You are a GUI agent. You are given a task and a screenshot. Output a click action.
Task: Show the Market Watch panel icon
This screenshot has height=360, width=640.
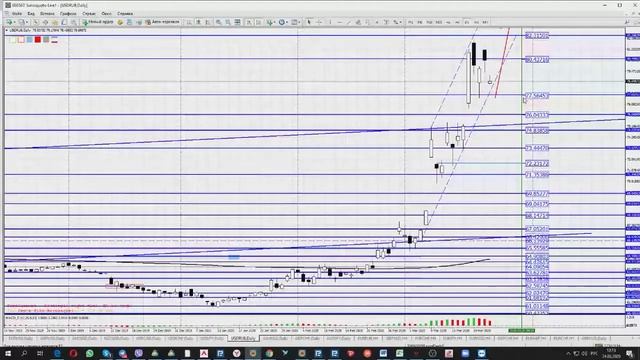36,22
